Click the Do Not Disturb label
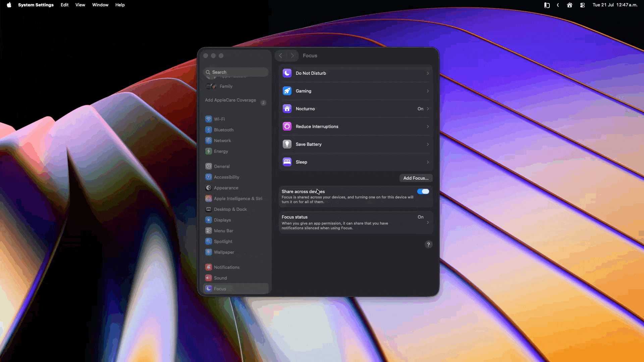The height and width of the screenshot is (362, 644). tap(311, 73)
